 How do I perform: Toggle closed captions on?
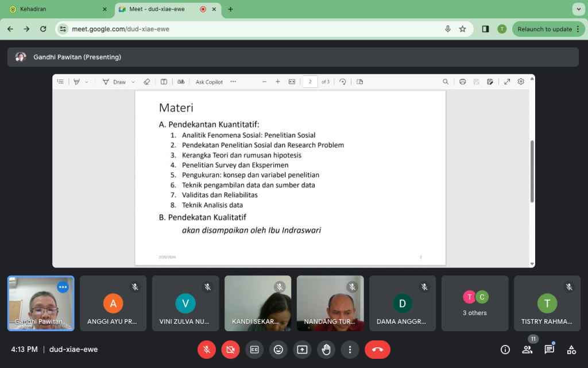click(x=254, y=349)
